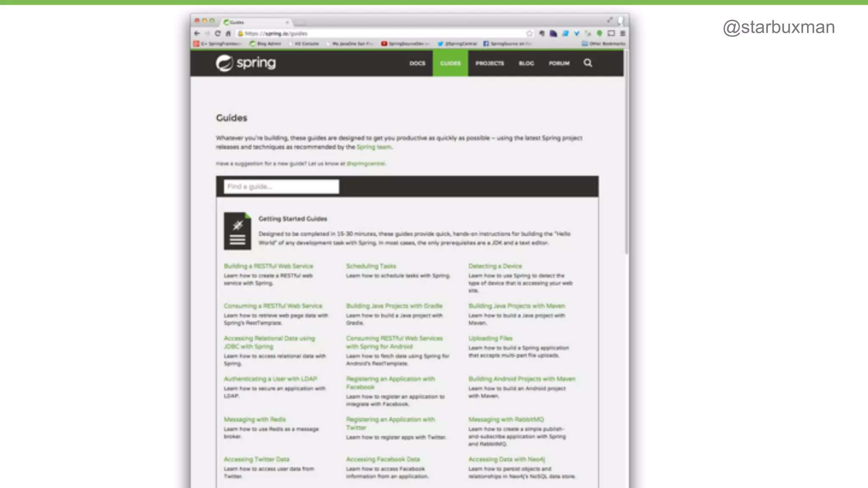Open the FORUM navigation item
This screenshot has height=488, width=868.
click(x=559, y=63)
